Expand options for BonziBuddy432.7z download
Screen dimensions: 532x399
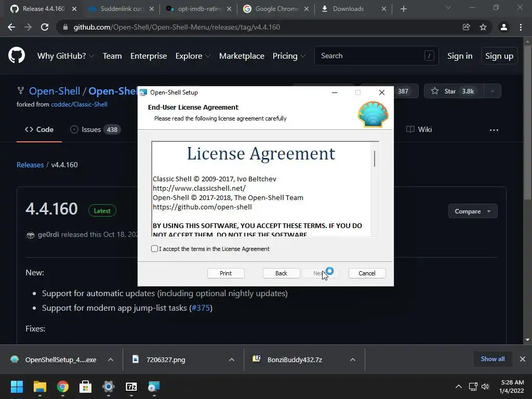(353, 360)
